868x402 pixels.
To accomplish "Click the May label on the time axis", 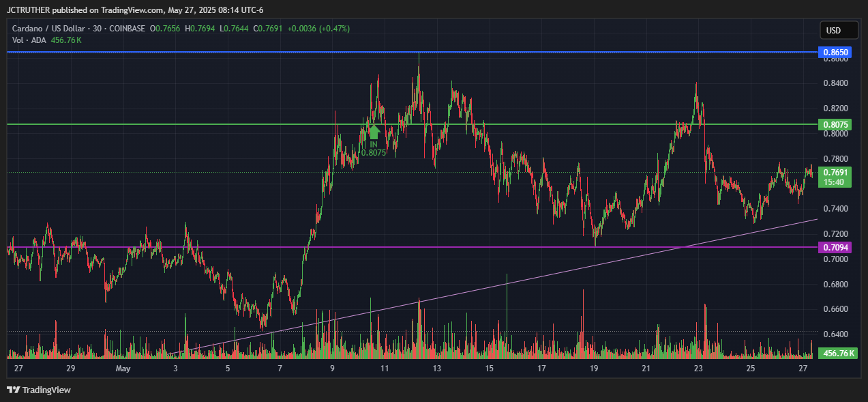I will tap(123, 369).
